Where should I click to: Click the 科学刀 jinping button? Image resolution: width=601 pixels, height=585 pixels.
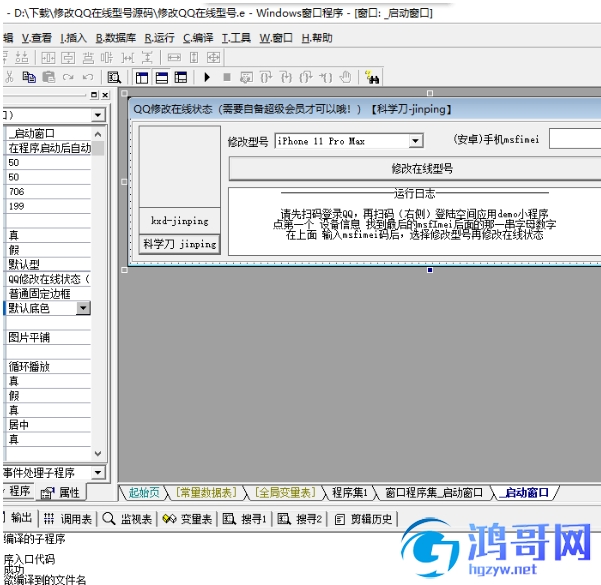pos(180,244)
